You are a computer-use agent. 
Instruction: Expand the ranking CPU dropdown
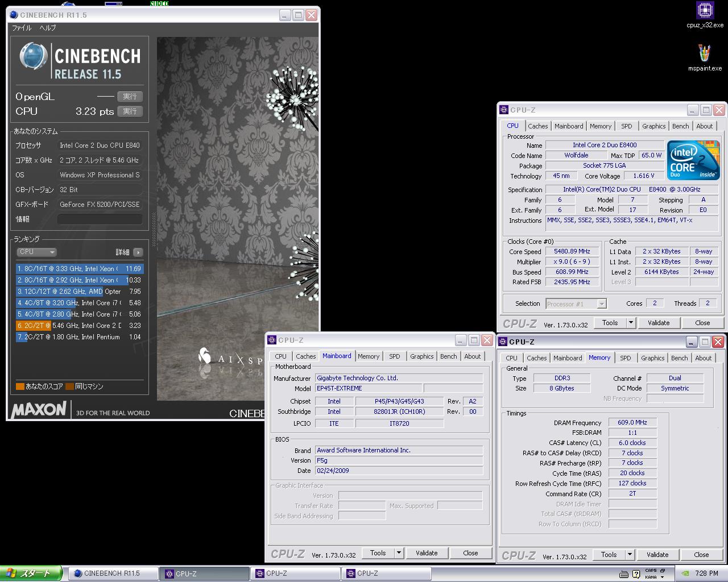click(x=36, y=252)
